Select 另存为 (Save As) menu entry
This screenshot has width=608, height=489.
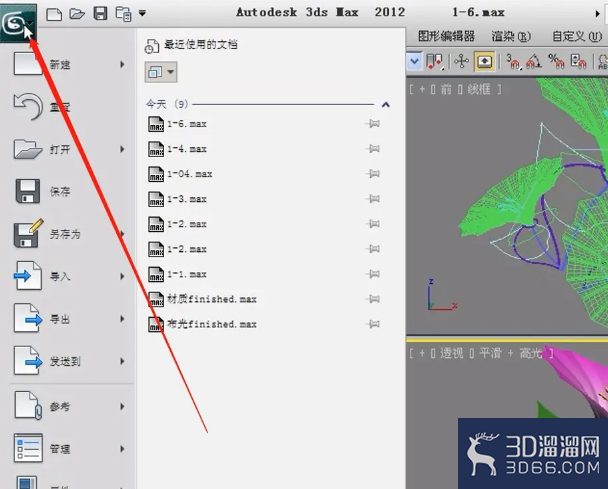tap(70, 234)
